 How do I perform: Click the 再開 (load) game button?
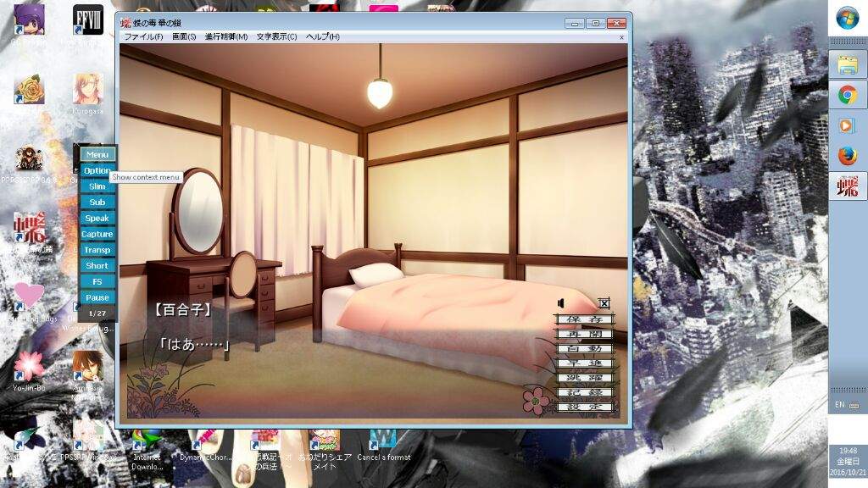click(x=585, y=334)
